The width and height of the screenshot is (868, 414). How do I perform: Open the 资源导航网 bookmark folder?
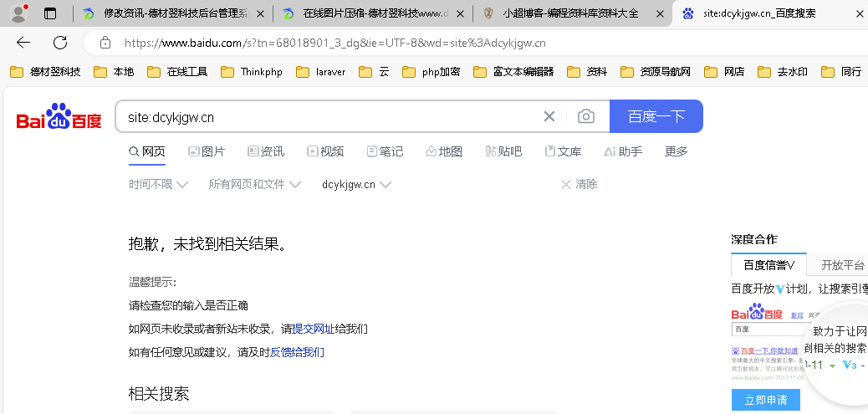656,71
